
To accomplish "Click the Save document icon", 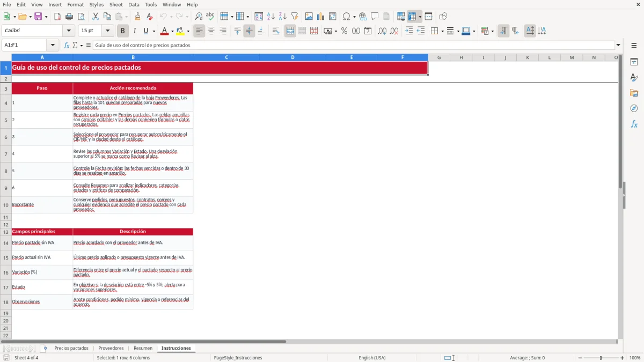I will tap(38, 17).
